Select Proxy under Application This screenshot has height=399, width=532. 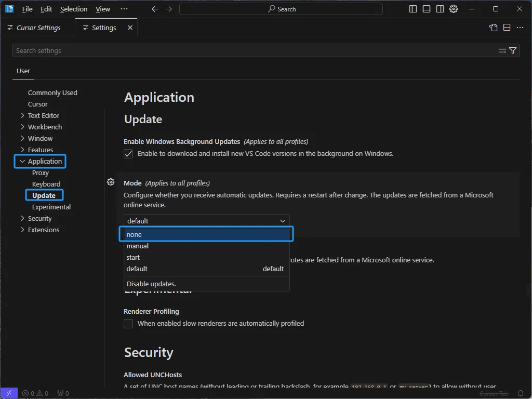(41, 172)
